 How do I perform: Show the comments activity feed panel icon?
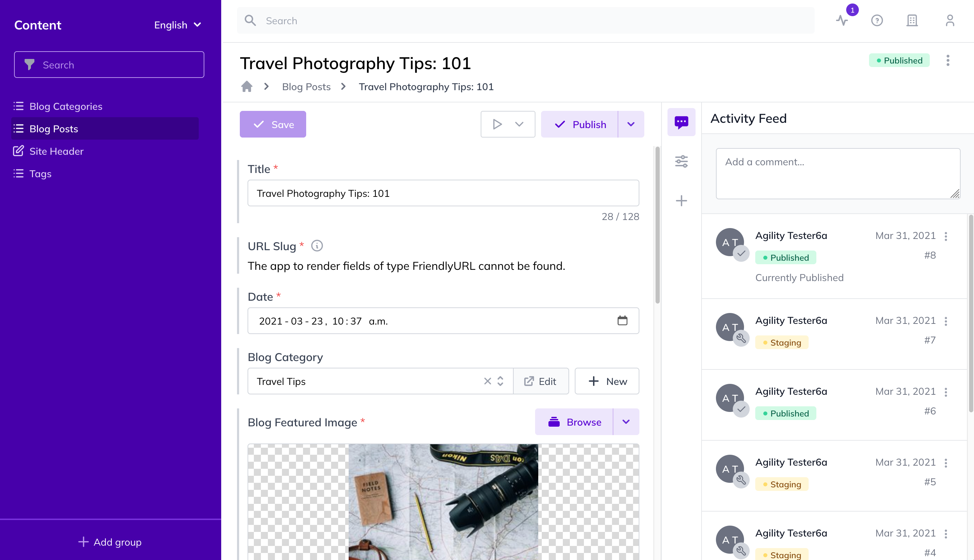pos(681,122)
